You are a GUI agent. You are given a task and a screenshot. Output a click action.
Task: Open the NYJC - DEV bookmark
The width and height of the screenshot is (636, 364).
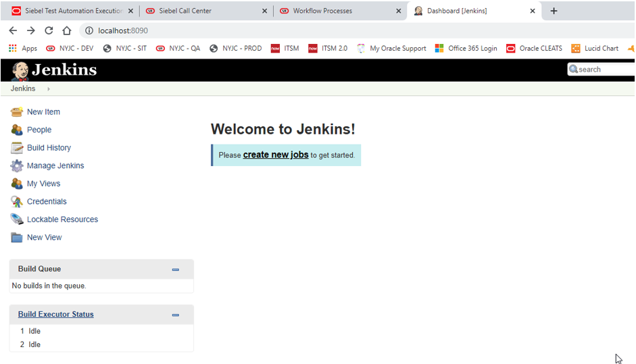pos(70,48)
